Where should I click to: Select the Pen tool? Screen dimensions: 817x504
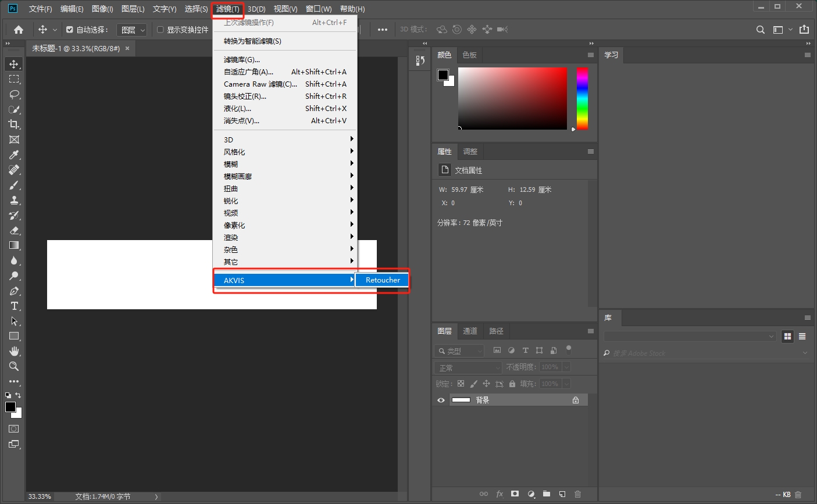14,291
